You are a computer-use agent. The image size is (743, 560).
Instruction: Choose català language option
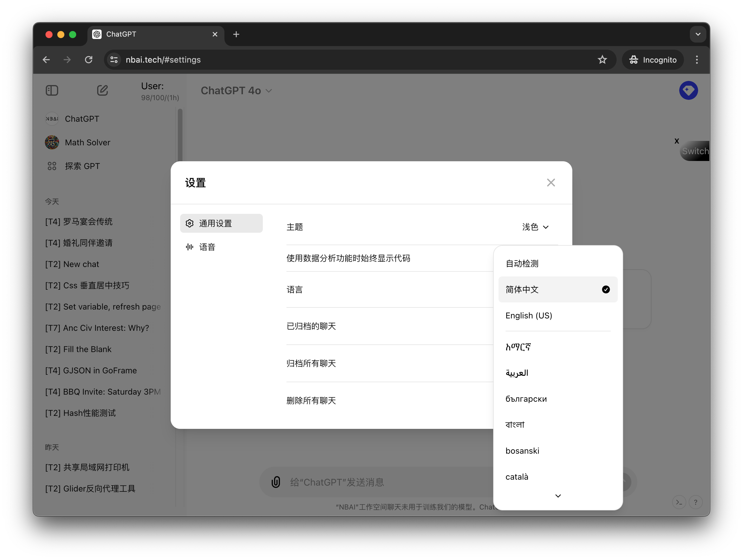point(558,477)
